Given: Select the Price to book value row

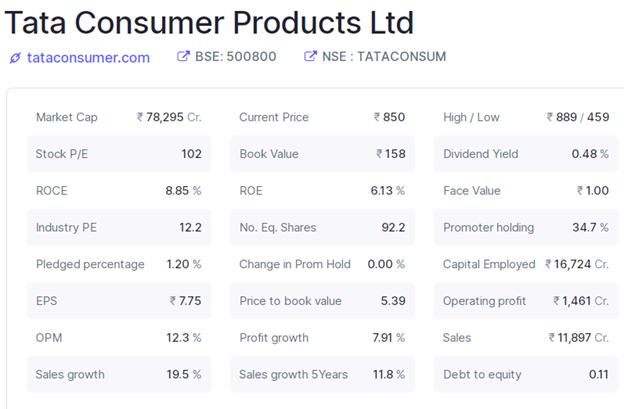Looking at the screenshot, I should [321, 301].
